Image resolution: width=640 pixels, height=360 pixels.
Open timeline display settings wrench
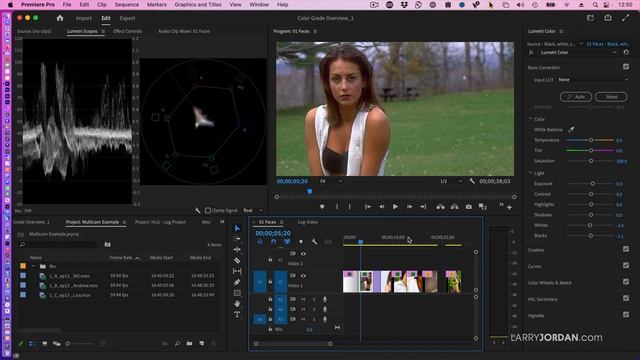314,242
